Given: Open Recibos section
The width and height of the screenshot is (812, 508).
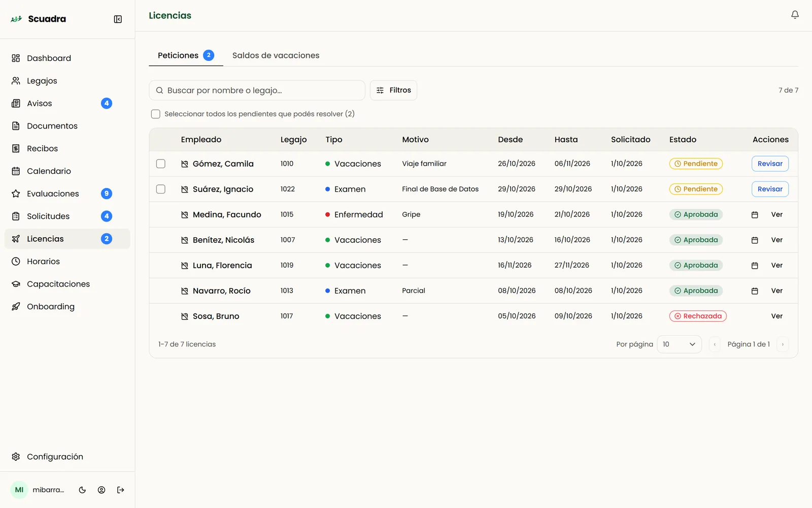Looking at the screenshot, I should [67, 148].
